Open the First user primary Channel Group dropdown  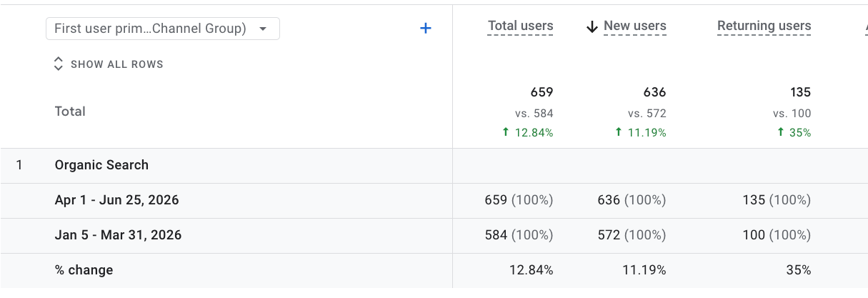tap(163, 29)
